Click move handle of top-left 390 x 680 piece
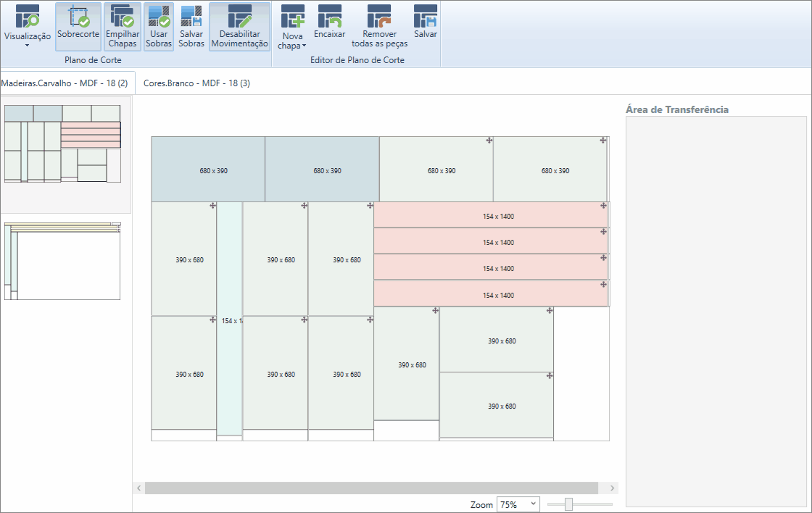This screenshot has height=513, width=812. pos(213,206)
